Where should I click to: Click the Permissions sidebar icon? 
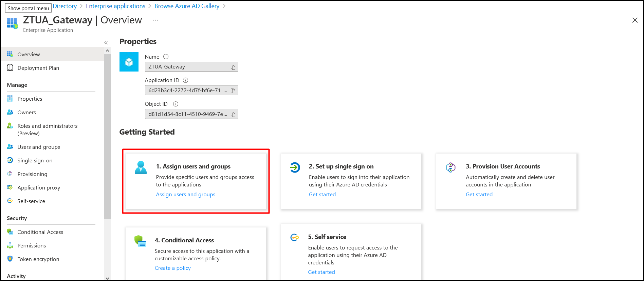click(x=10, y=245)
